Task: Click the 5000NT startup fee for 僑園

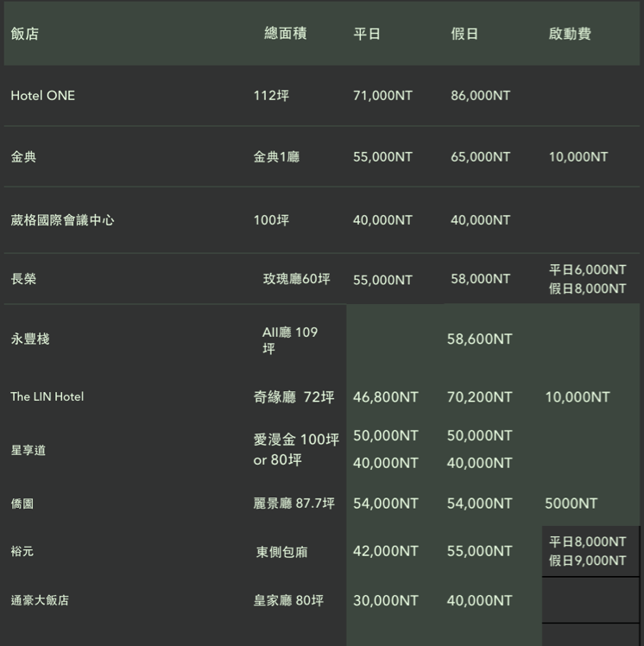Action: (x=571, y=503)
